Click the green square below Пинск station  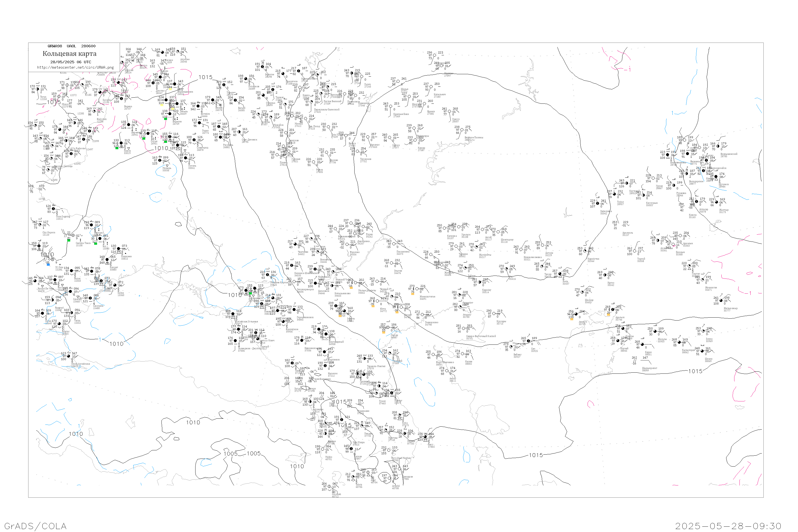tap(117, 148)
